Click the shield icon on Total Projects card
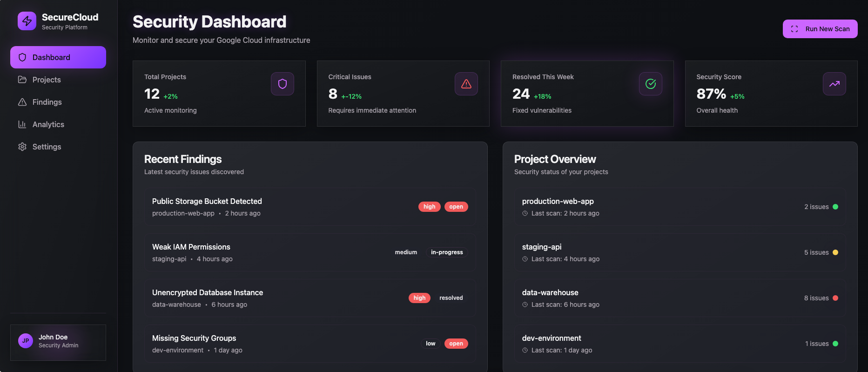 click(x=282, y=84)
